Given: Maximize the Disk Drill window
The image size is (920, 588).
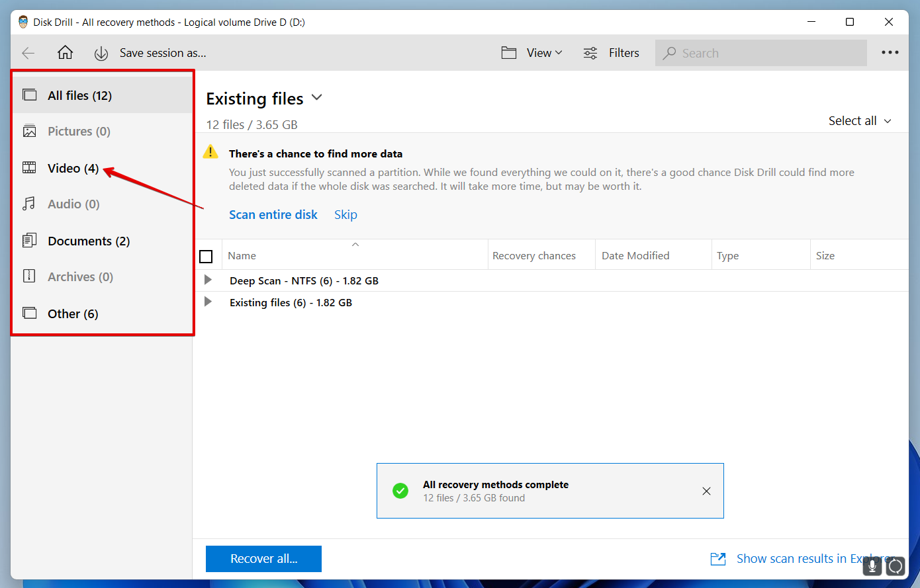Looking at the screenshot, I should (850, 22).
